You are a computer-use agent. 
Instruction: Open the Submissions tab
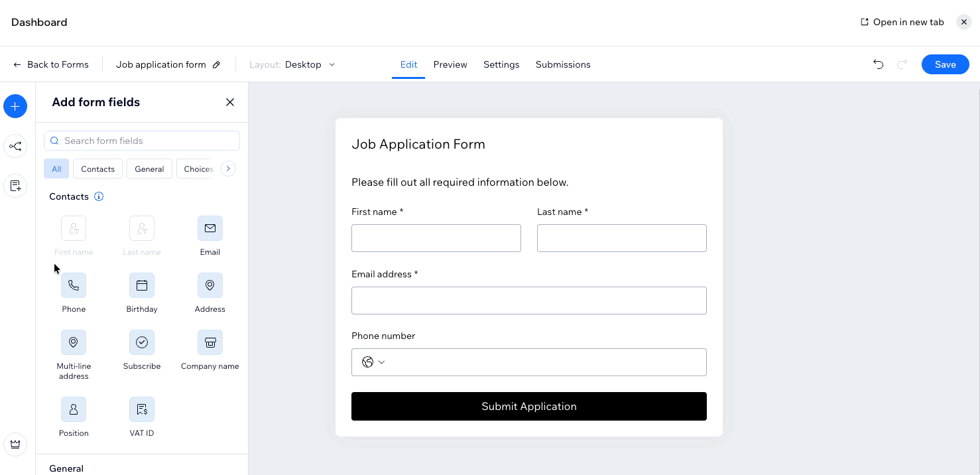[x=562, y=64]
